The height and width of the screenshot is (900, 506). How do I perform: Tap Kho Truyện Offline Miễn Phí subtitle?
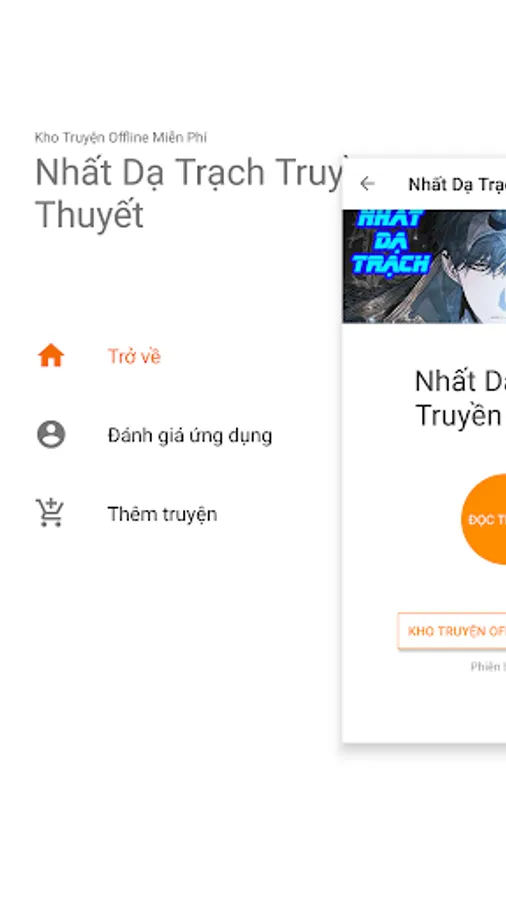(120, 137)
